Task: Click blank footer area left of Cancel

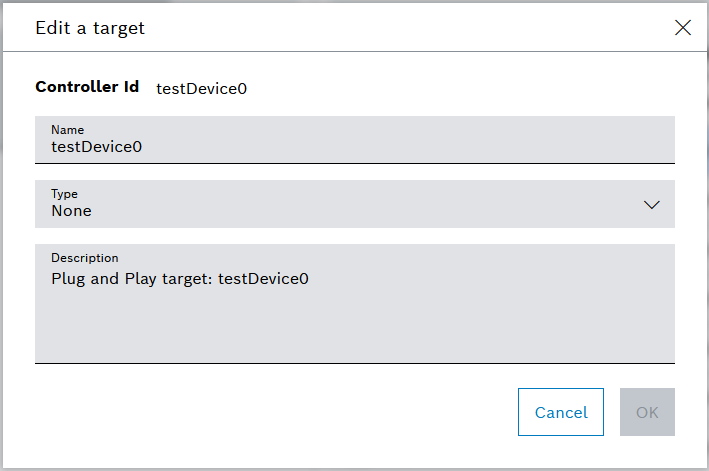Action: [270, 412]
